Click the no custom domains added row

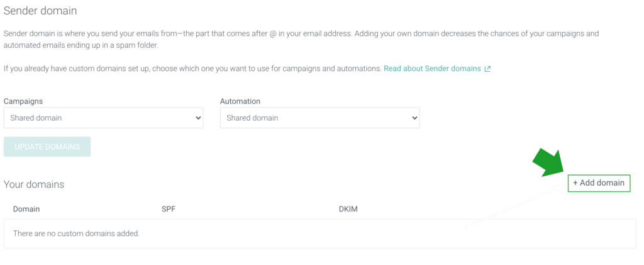(320, 234)
